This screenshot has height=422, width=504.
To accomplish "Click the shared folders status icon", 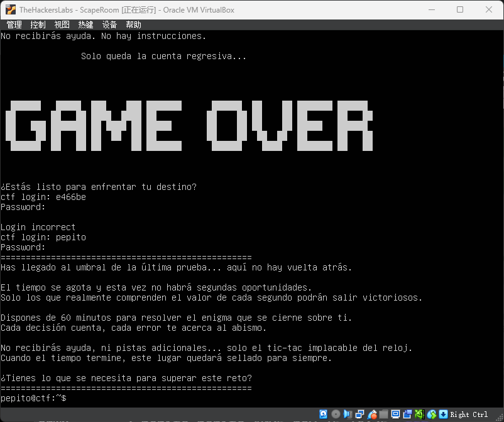I will coord(384,414).
